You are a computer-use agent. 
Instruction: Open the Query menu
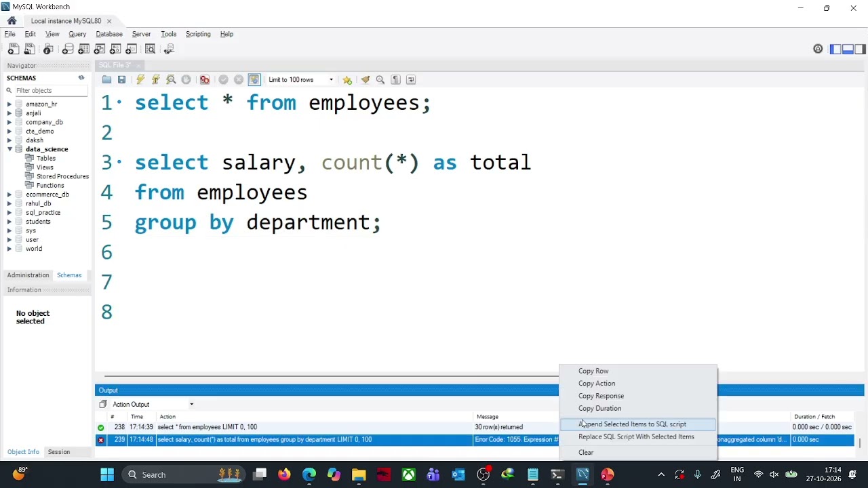point(77,34)
